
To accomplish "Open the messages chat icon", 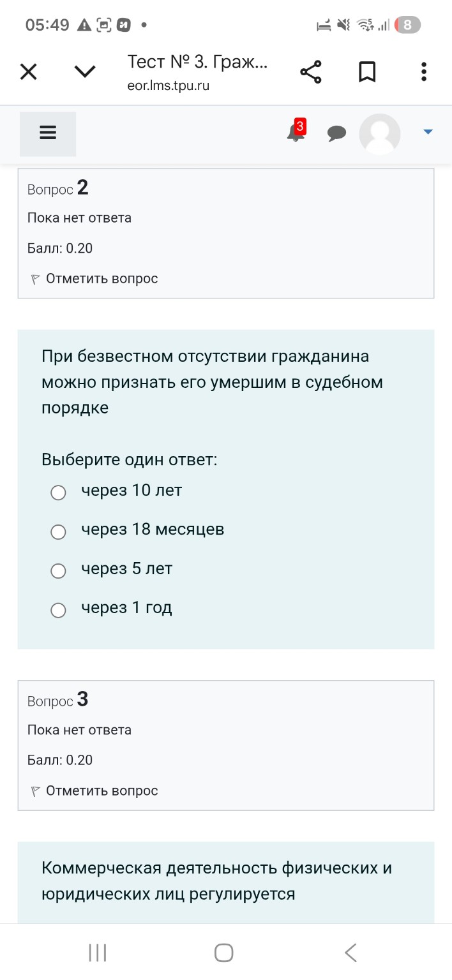I will click(x=337, y=134).
